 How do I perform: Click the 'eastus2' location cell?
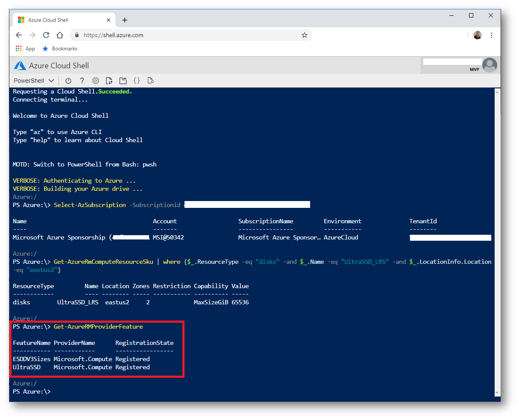tap(117, 302)
